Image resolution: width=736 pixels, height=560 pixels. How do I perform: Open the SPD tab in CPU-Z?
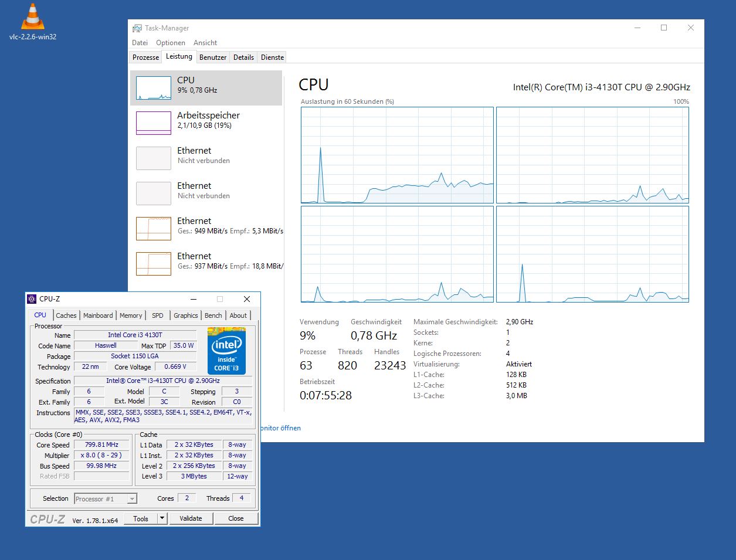[x=158, y=315]
